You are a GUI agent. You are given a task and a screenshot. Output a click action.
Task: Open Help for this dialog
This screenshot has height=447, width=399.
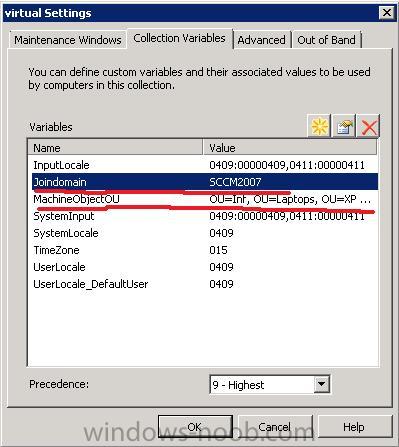pyautogui.click(x=354, y=427)
